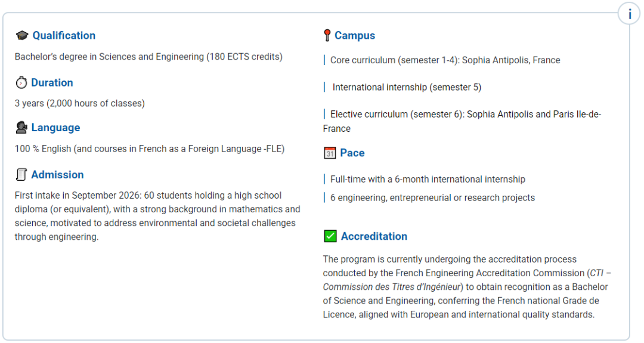Select the Qualification heading
Viewport: 644px width, 343px height.
click(x=64, y=36)
